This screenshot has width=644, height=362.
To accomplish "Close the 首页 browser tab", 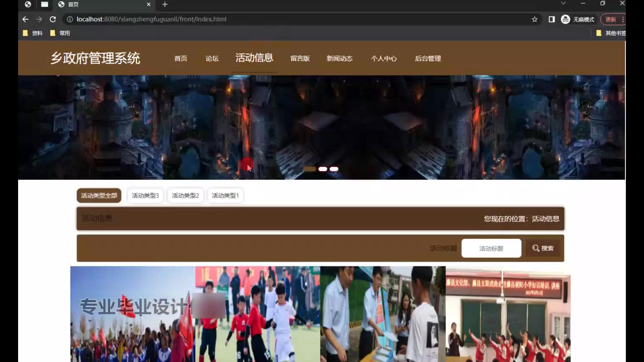I will coord(149,4).
